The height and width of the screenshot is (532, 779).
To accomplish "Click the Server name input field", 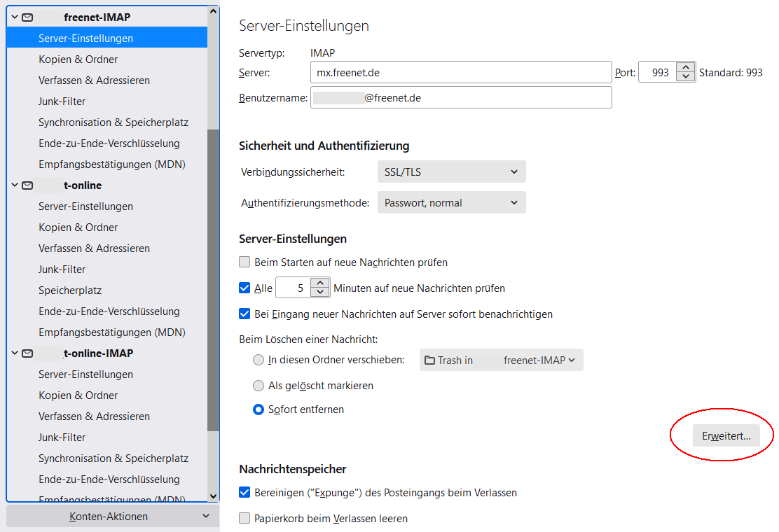I will tap(461, 72).
